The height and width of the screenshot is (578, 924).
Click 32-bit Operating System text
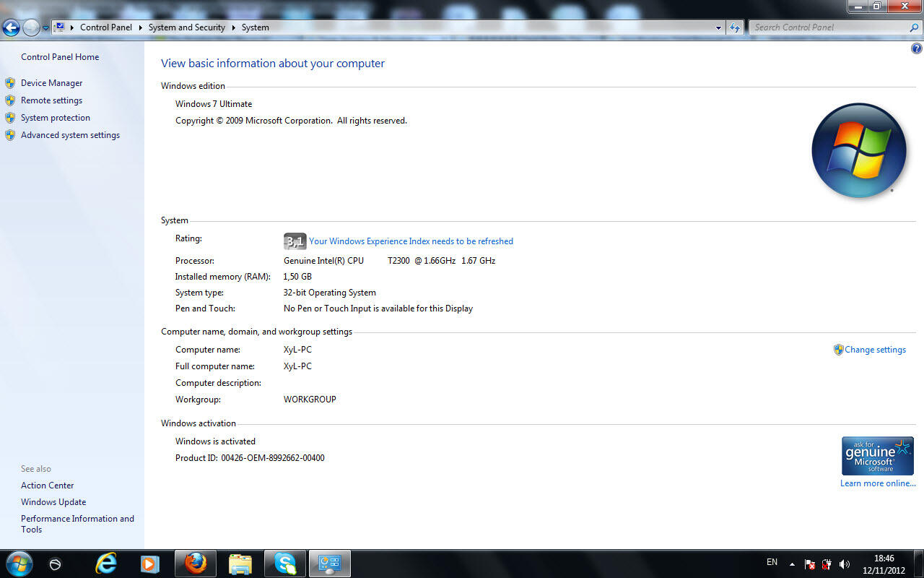pyautogui.click(x=330, y=293)
